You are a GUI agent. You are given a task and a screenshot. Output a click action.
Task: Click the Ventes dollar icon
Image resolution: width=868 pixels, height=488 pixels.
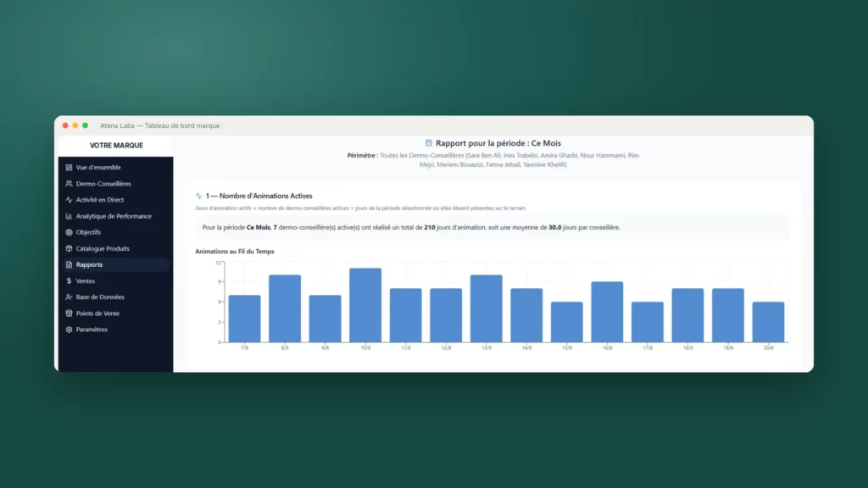point(69,281)
